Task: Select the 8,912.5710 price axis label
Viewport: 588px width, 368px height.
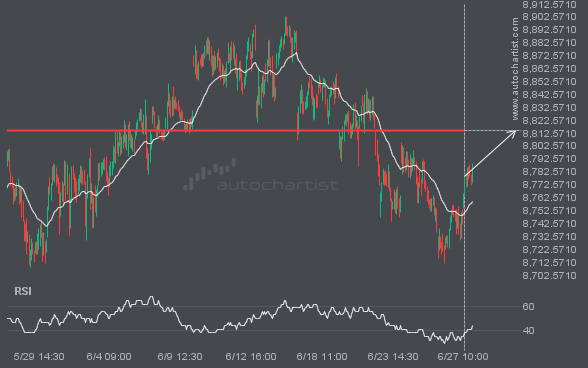Action: point(549,5)
